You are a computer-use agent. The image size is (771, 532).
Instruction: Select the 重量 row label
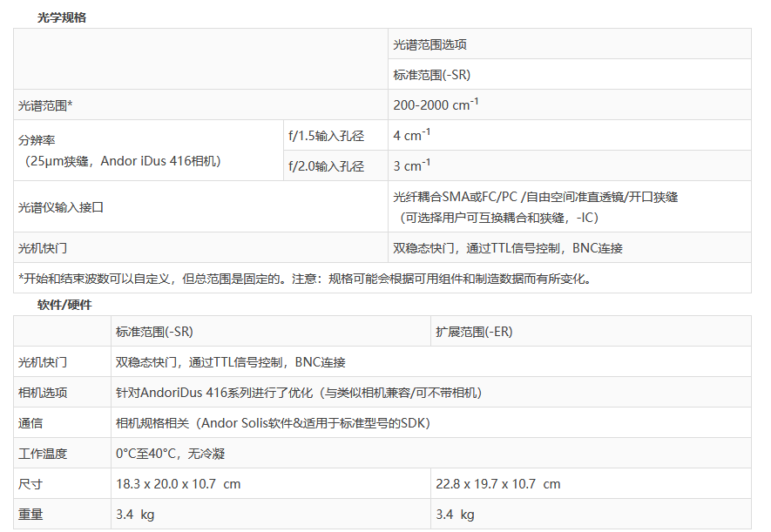click(x=30, y=515)
